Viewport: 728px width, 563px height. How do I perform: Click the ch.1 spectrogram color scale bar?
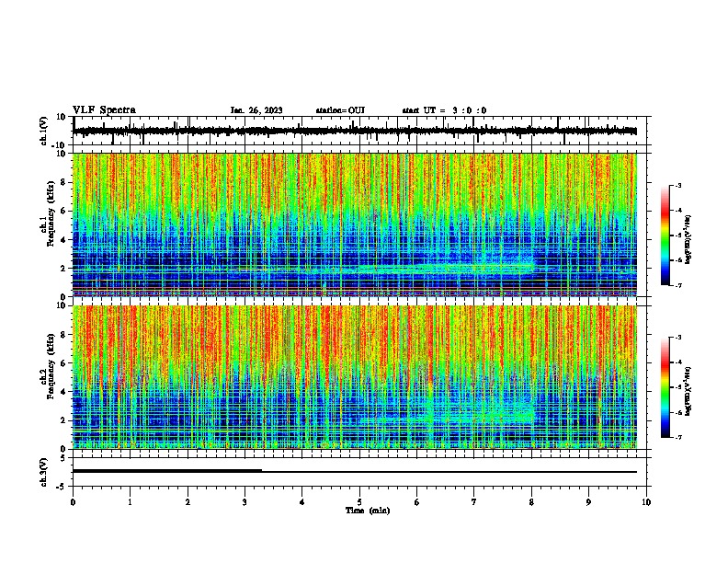tap(665, 236)
